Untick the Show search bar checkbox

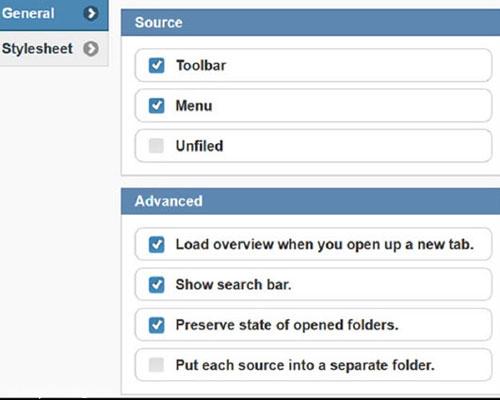[156, 285]
